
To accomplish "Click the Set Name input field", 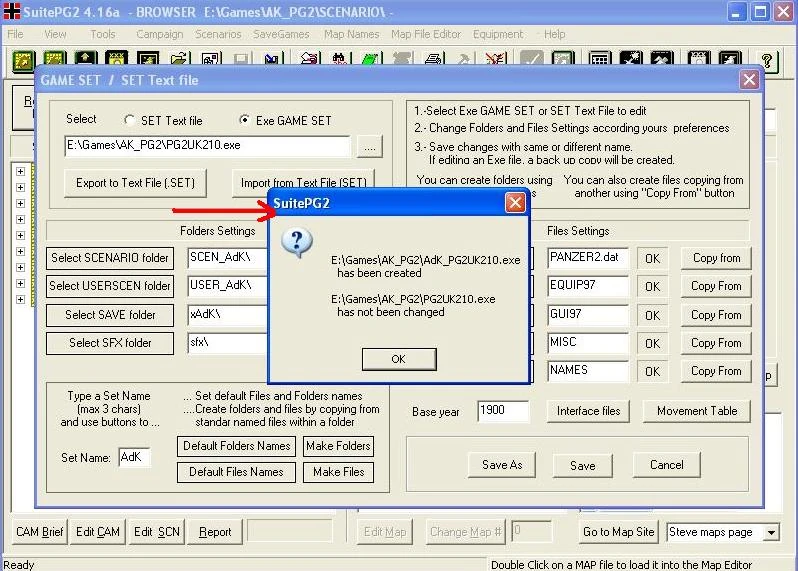I will coord(135,458).
